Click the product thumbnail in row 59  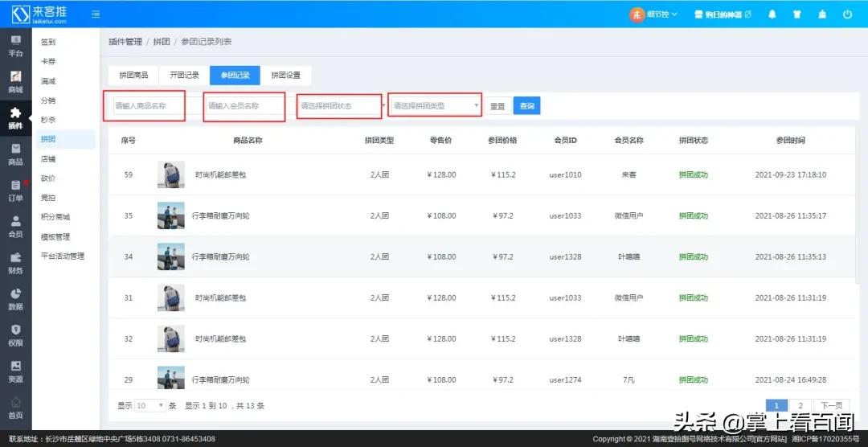(171, 174)
